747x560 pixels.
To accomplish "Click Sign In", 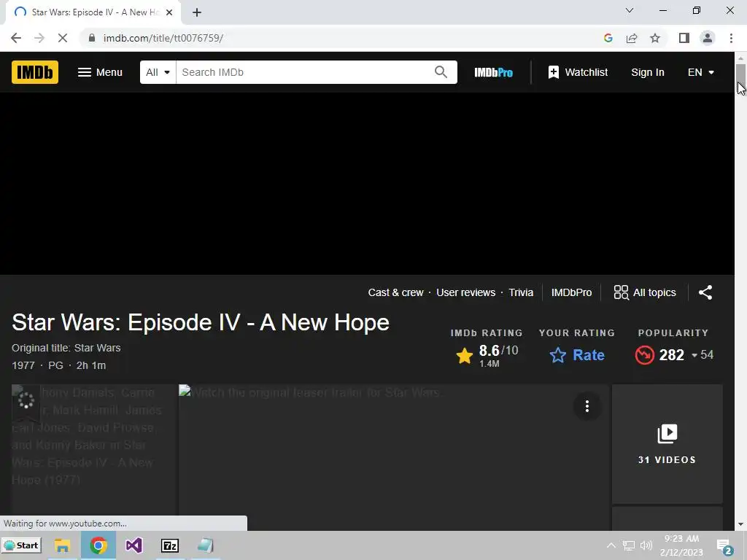I will (648, 72).
